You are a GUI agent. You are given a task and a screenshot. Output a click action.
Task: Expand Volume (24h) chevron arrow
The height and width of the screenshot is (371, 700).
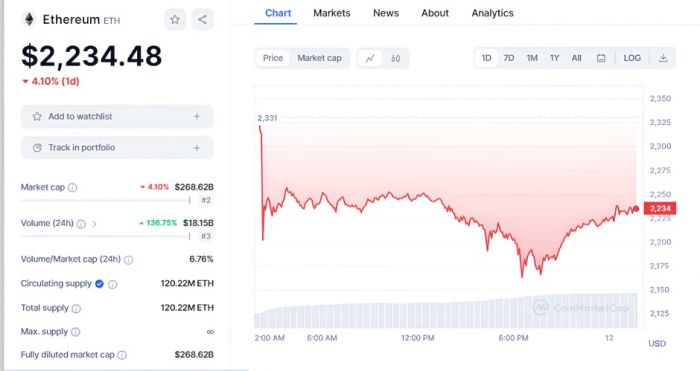click(x=94, y=224)
